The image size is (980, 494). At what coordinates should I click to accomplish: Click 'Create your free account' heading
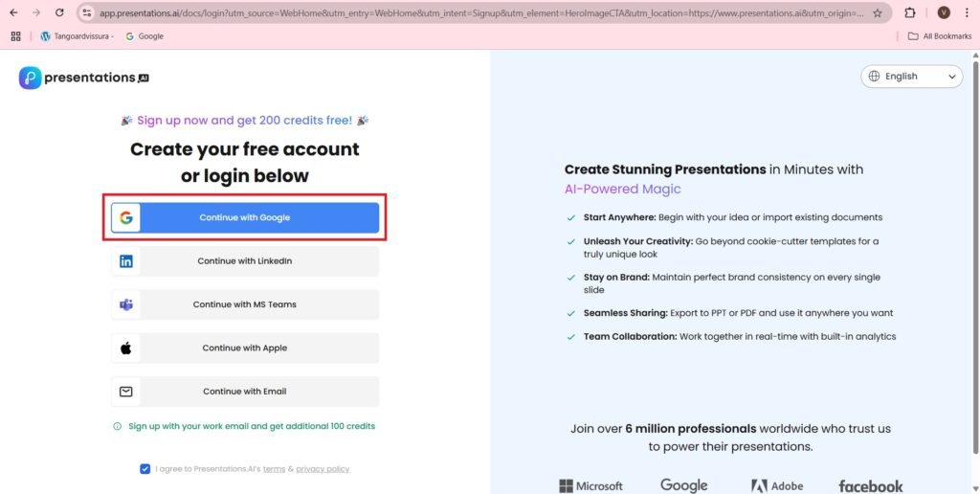click(x=245, y=149)
